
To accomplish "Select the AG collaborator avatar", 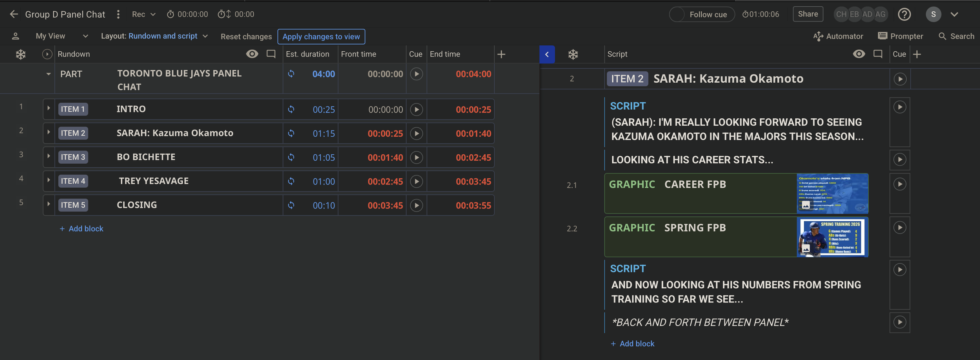I will pos(880,14).
